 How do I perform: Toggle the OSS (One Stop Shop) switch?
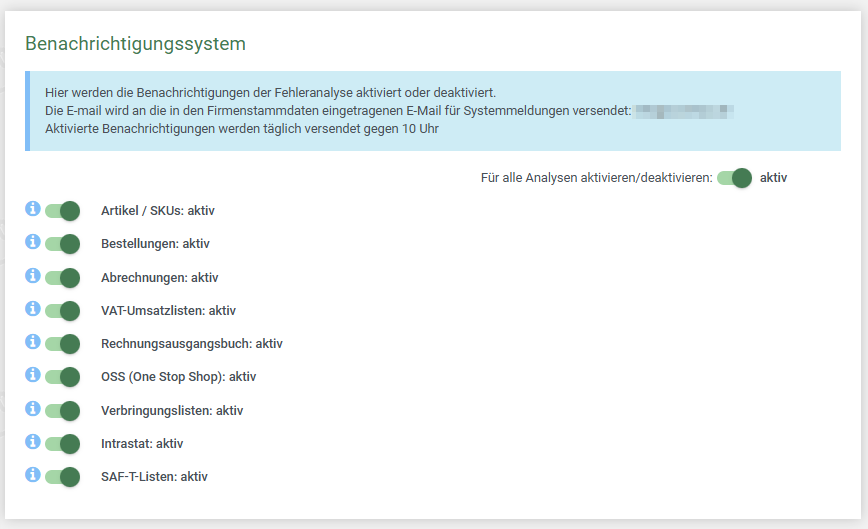click(x=62, y=377)
